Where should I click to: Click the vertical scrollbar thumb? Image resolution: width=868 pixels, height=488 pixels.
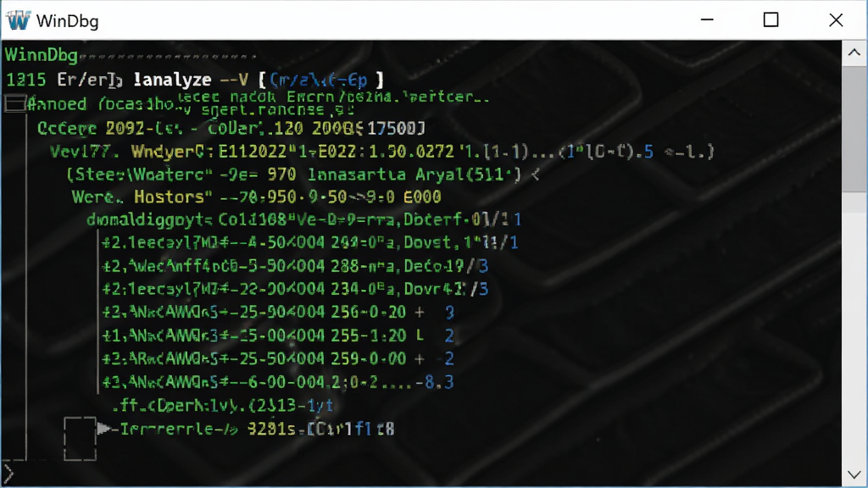[854, 130]
